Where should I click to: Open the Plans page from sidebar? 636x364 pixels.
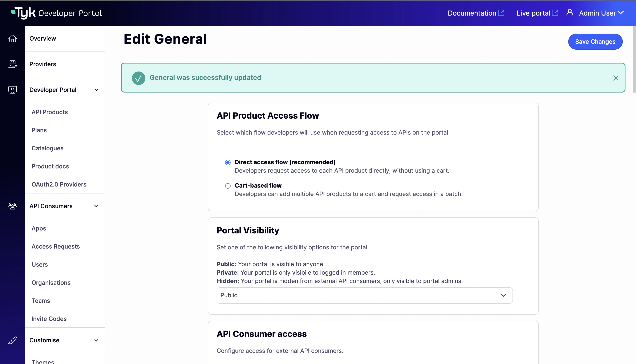pyautogui.click(x=39, y=130)
